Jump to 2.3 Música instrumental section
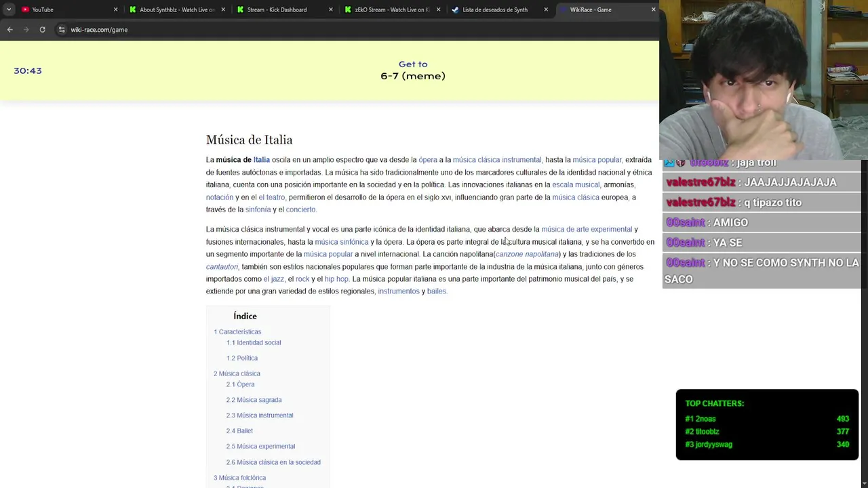Viewport: 868px width, 488px height. 260,415
